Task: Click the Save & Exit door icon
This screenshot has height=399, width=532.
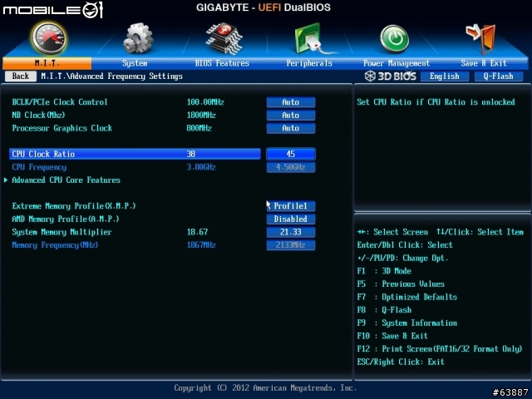Action: click(481, 38)
